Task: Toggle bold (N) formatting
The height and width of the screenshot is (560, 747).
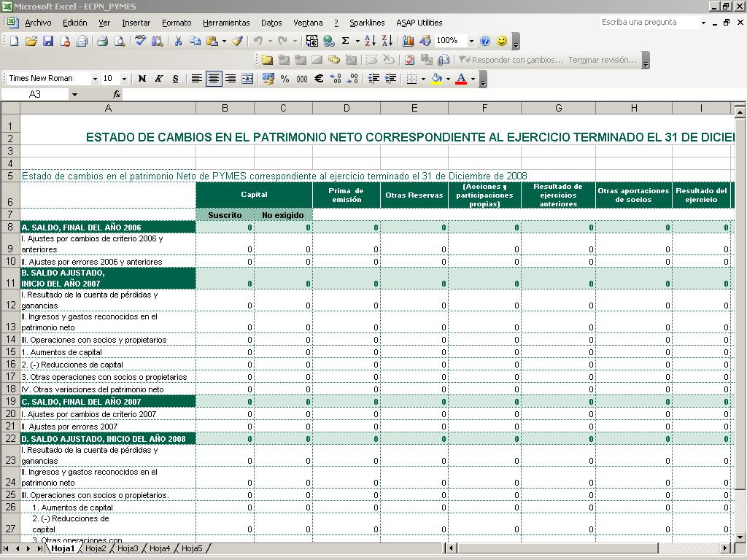Action: coord(142,79)
